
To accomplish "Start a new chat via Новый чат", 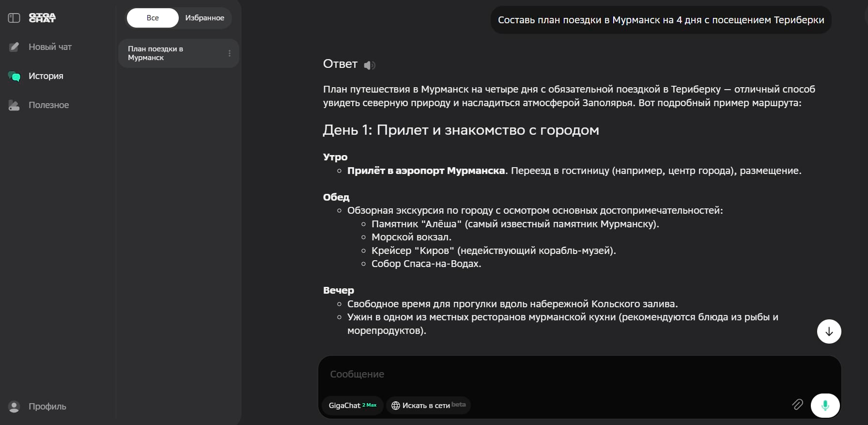I will (50, 47).
